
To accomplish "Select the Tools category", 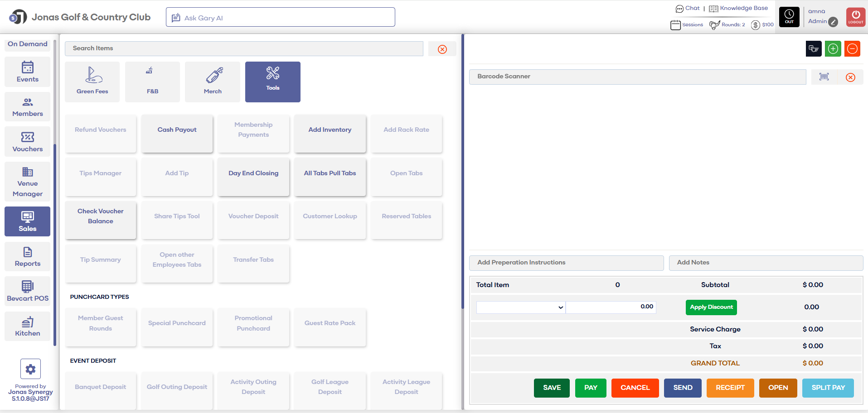I will point(273,82).
